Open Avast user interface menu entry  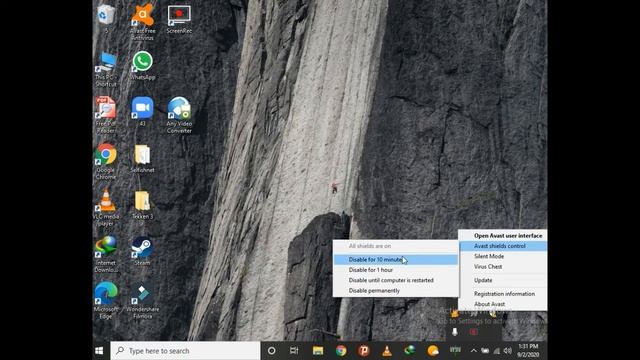(x=503, y=236)
